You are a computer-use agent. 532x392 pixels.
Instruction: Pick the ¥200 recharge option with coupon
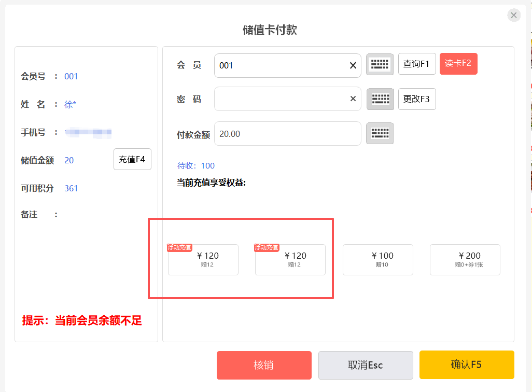[465, 260]
